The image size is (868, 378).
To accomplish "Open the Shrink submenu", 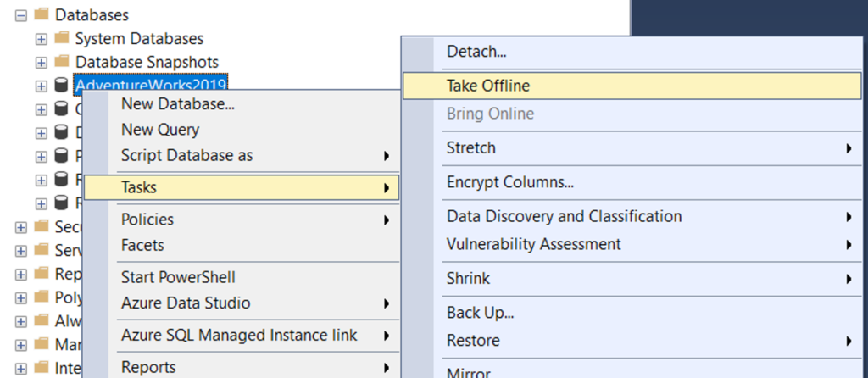I will coord(632,278).
